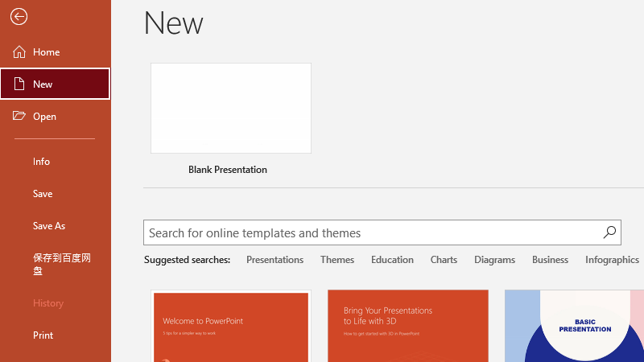Show the Info page

tap(56, 162)
